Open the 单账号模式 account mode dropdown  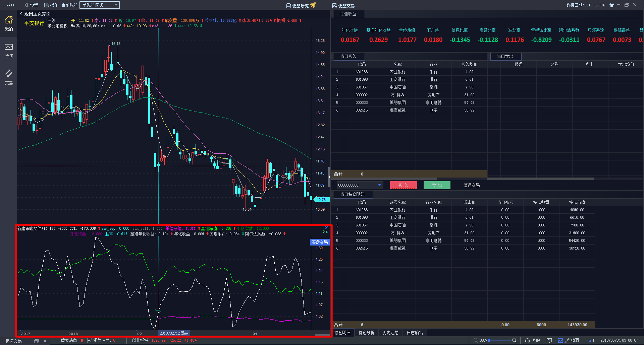[99, 5]
